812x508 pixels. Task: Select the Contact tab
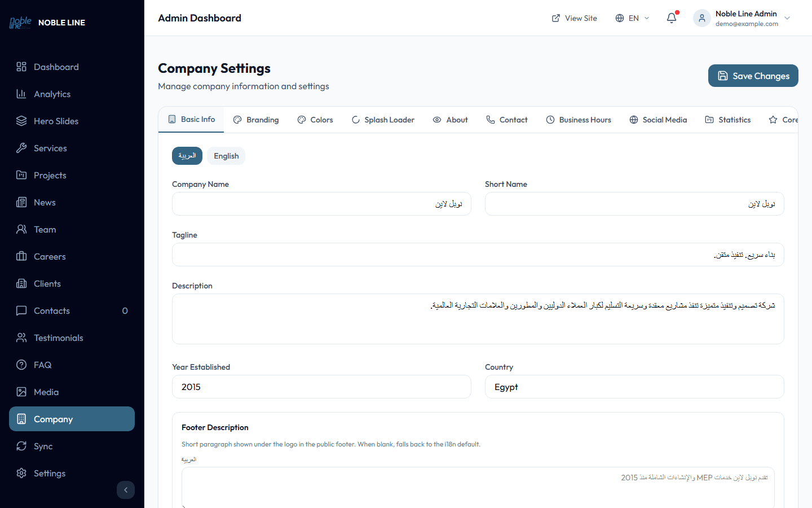tap(507, 120)
